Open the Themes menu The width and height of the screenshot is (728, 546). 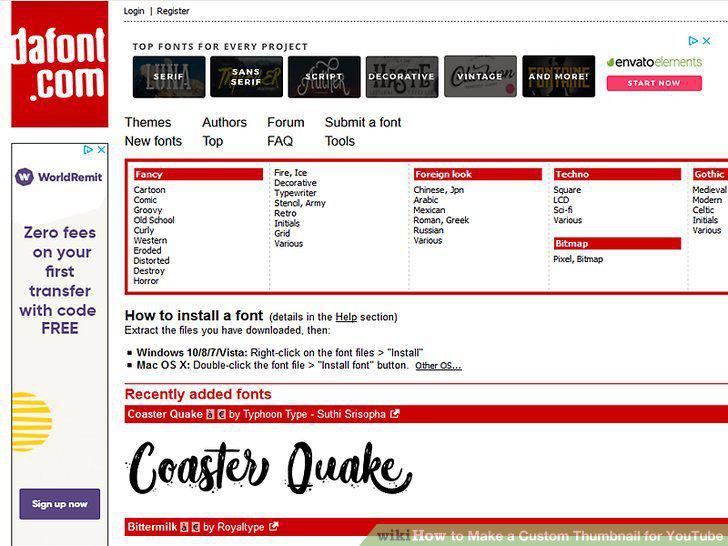pos(148,122)
